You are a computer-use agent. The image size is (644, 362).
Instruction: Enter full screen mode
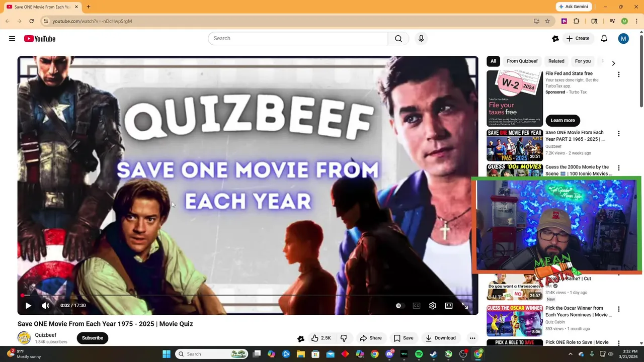[x=465, y=306]
